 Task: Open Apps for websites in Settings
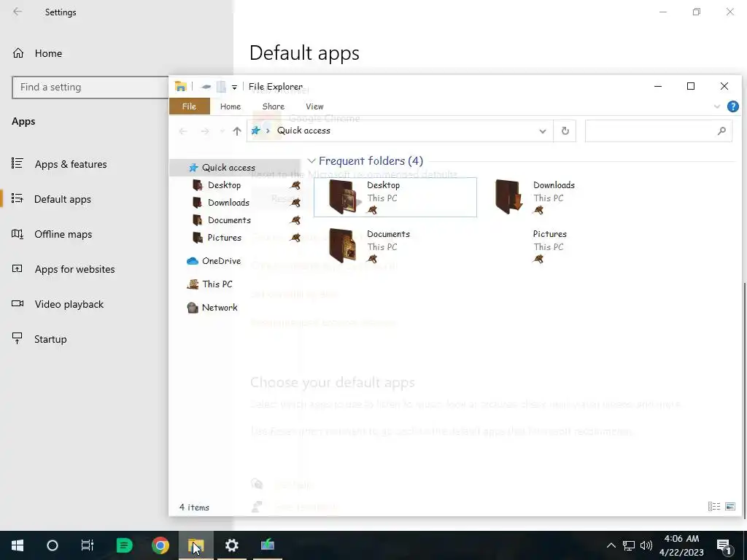(x=63, y=269)
